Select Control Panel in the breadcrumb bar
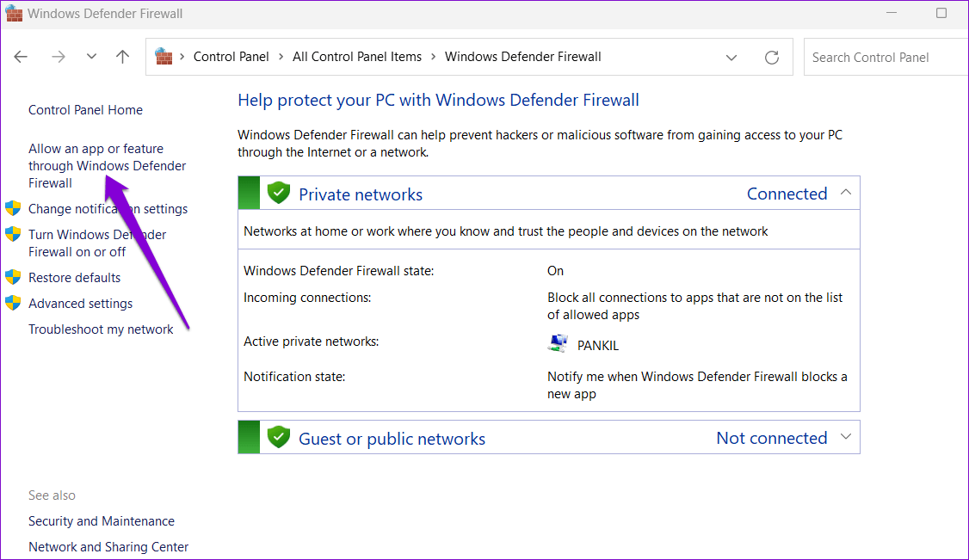The height and width of the screenshot is (560, 969). pos(231,56)
